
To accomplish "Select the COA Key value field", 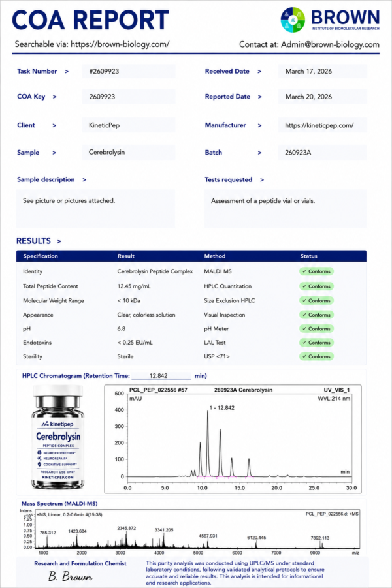I will (129, 97).
